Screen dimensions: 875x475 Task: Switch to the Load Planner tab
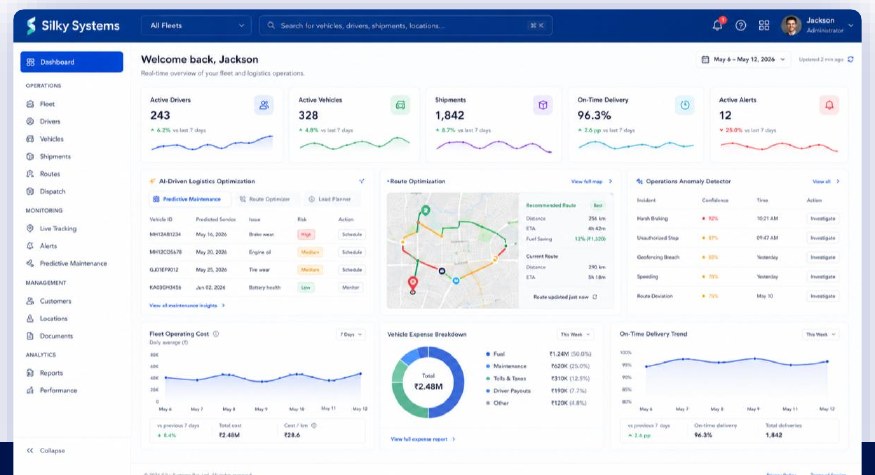(330, 199)
